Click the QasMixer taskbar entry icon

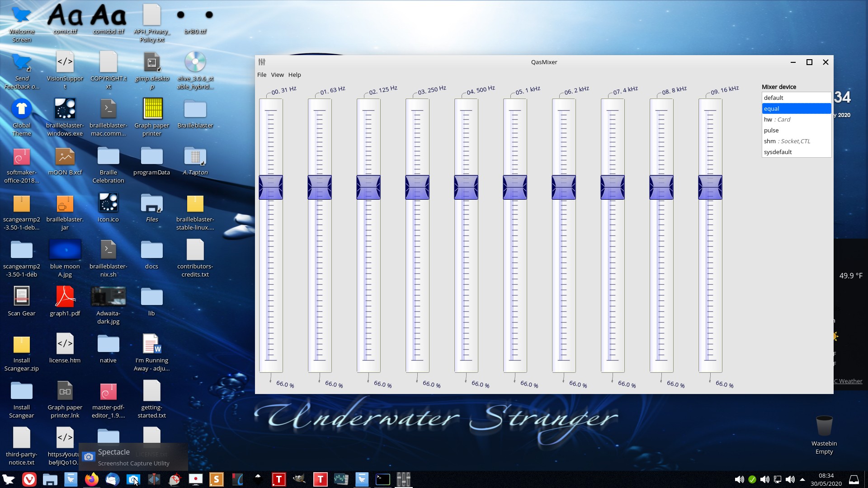coord(403,479)
